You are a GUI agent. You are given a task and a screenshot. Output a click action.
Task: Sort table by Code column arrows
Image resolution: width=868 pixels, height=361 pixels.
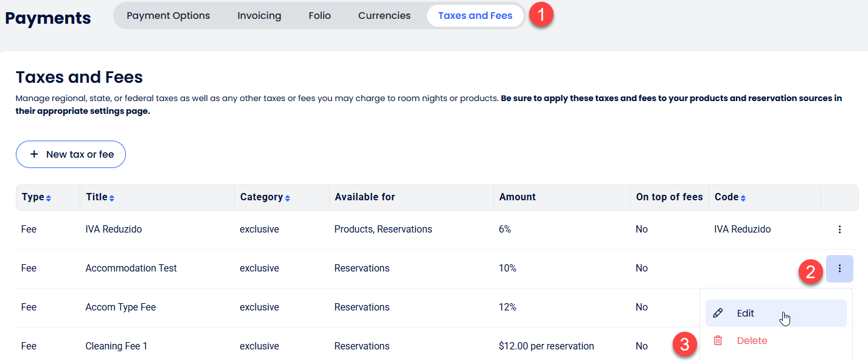(x=743, y=198)
